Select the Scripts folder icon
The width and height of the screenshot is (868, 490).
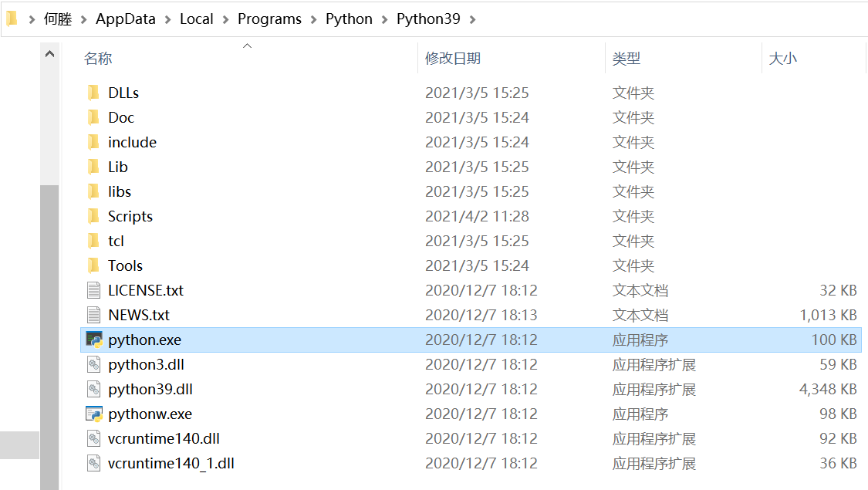[93, 217]
